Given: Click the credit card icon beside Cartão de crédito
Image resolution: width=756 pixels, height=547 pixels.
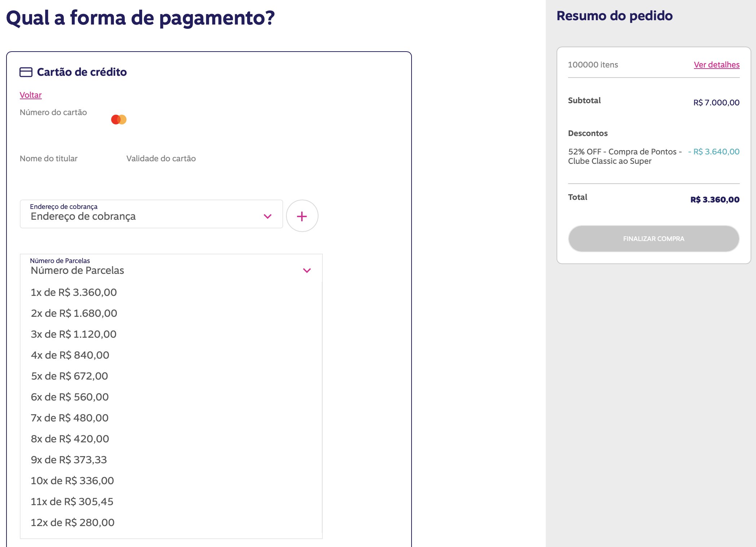Looking at the screenshot, I should click(x=26, y=72).
